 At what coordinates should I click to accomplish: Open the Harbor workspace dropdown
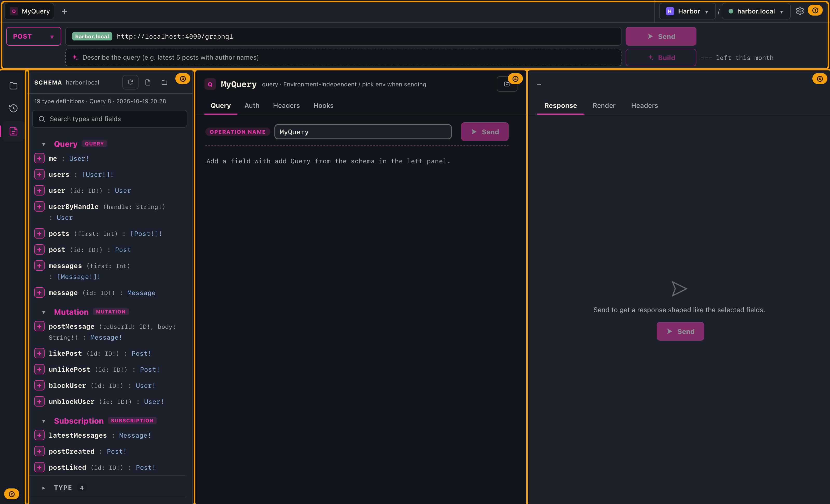click(x=687, y=11)
